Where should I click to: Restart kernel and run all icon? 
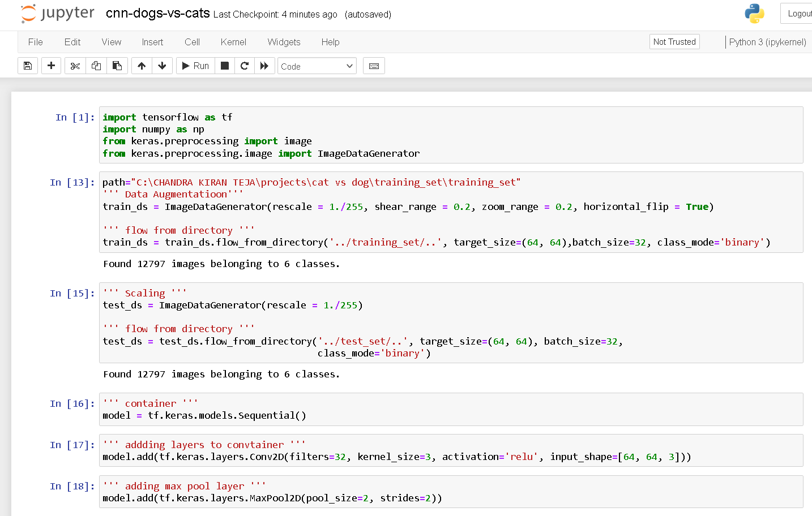tap(264, 66)
